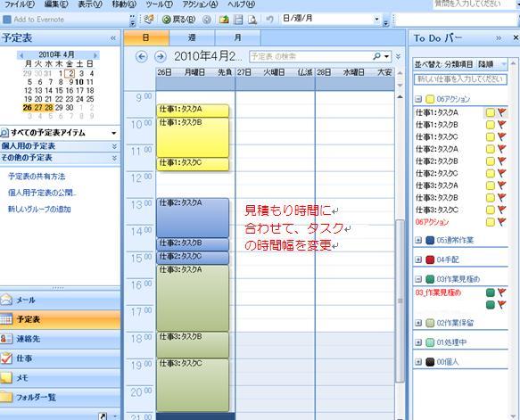Open the 日/週/月 view dropdown

tap(376, 20)
